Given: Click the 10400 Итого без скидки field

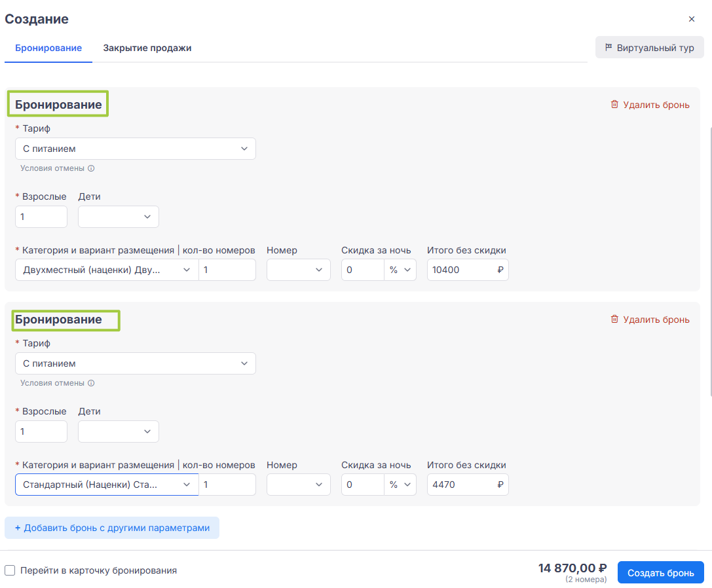Looking at the screenshot, I should point(462,270).
